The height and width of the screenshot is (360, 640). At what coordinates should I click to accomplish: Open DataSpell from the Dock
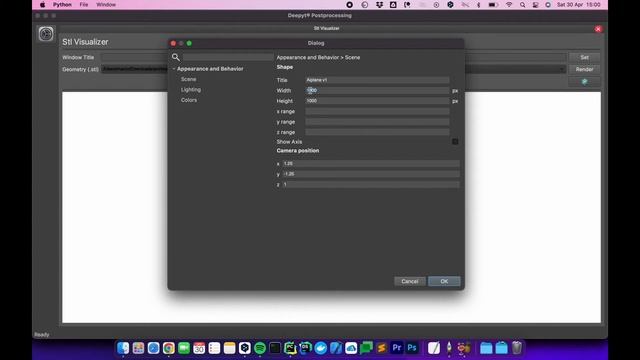(x=305, y=348)
